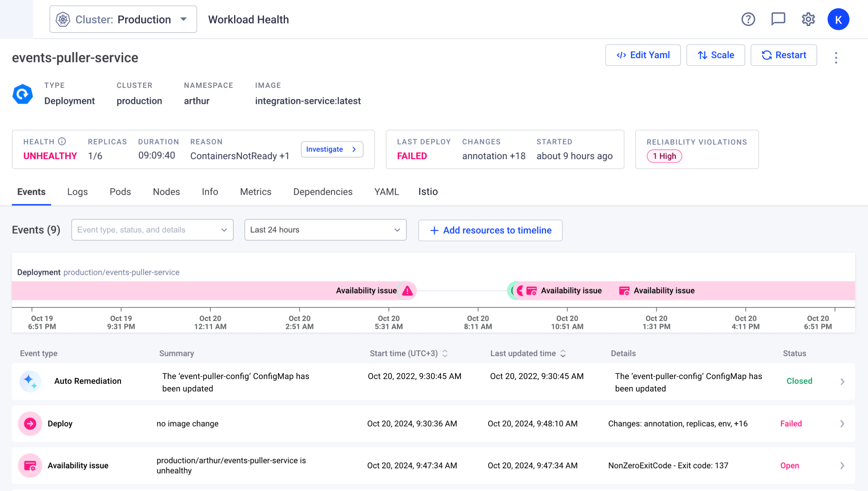Open the Dependencies tab
Image resolution: width=868 pixels, height=491 pixels.
[x=323, y=192]
